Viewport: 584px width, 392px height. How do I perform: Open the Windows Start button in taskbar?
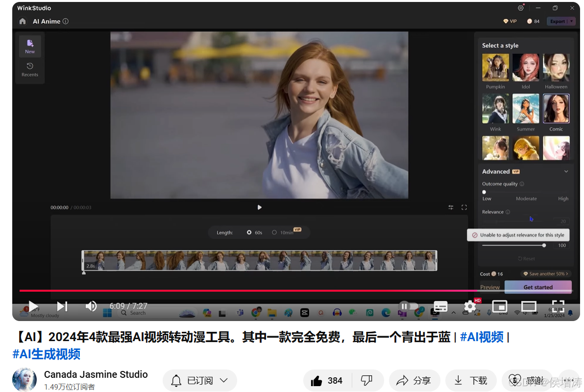pos(107,313)
